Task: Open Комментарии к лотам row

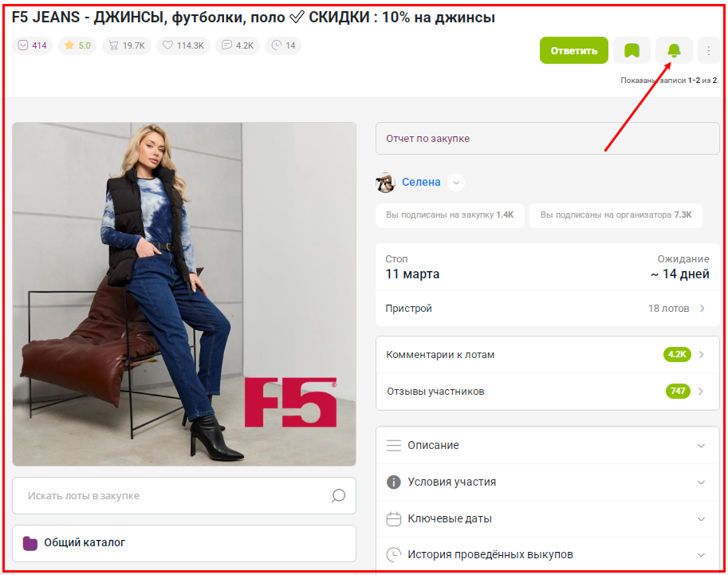Action: point(547,355)
